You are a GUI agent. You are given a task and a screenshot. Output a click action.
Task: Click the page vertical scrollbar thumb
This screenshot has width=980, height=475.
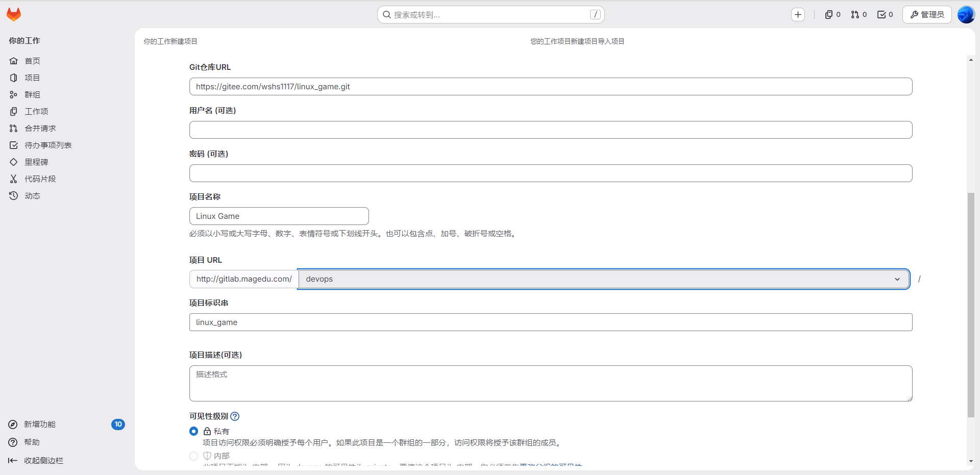coord(971,305)
